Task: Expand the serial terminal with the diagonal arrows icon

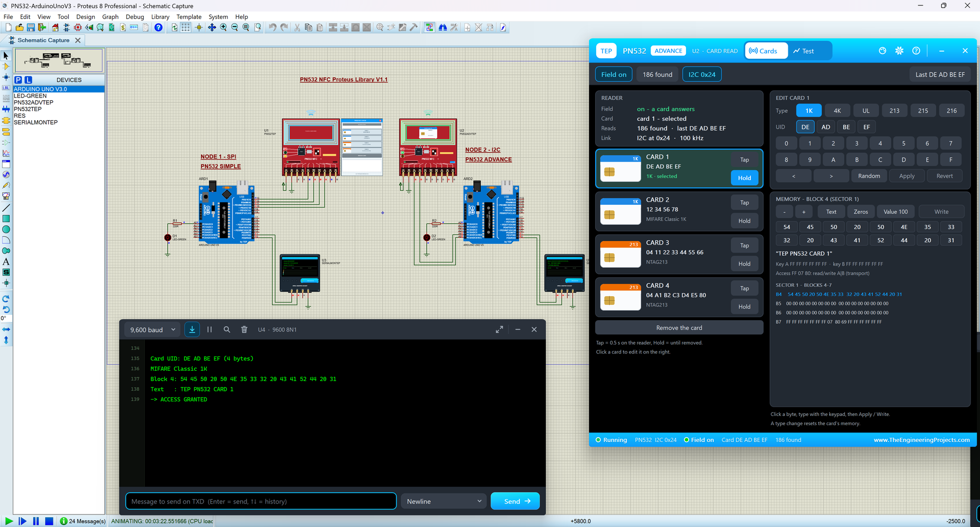Action: click(x=499, y=329)
